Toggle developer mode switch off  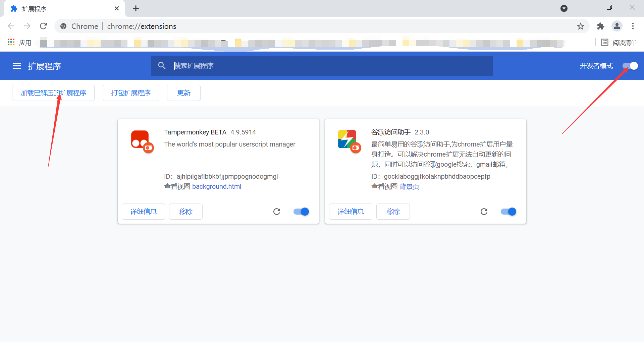pos(630,66)
